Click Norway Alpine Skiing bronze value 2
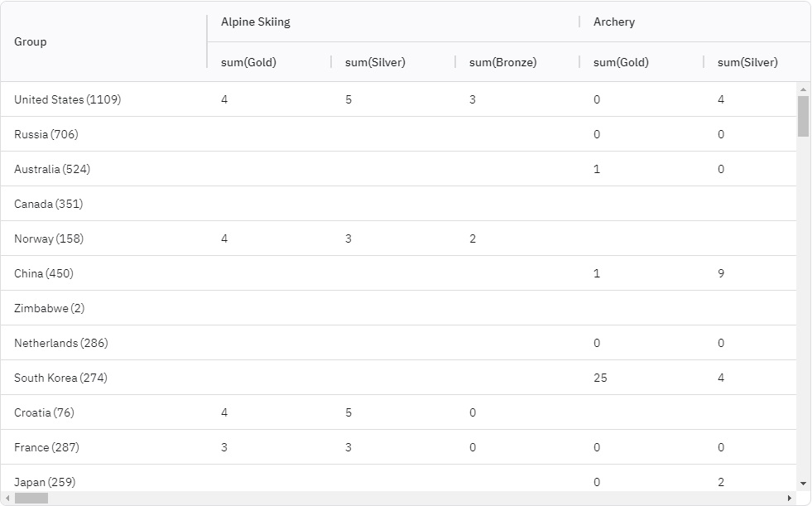 [x=473, y=239]
